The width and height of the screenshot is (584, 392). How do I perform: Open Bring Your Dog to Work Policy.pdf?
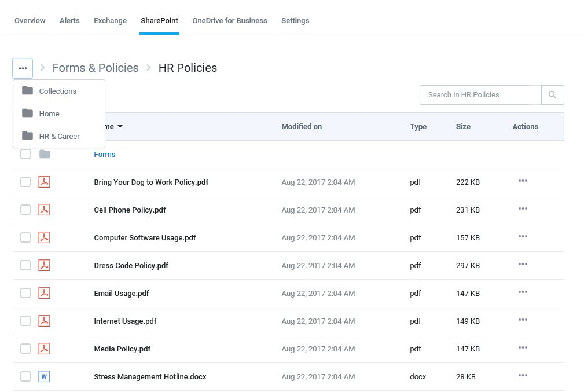151,182
